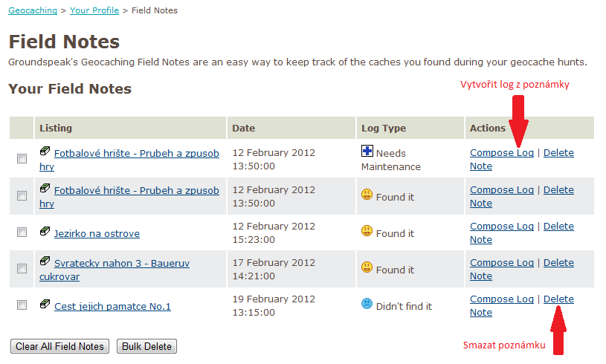
Task: Click the cache type icon beside Jezirko na ostrove
Action: coord(45,232)
